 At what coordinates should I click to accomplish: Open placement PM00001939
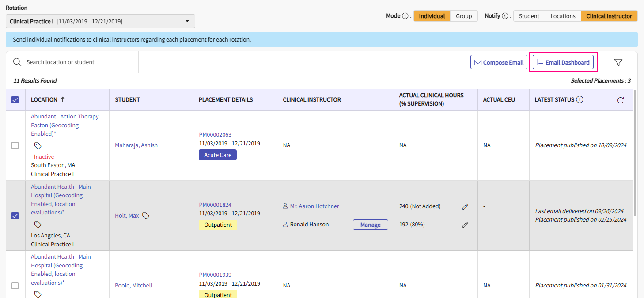pos(215,275)
